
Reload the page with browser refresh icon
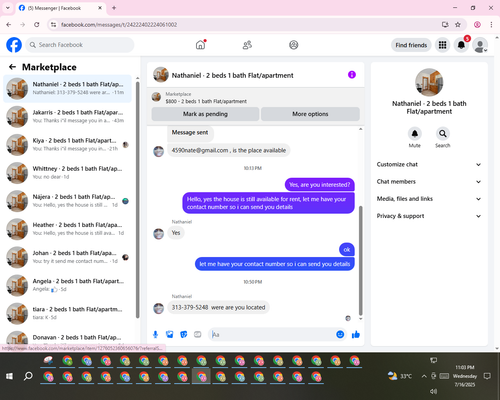click(37, 25)
